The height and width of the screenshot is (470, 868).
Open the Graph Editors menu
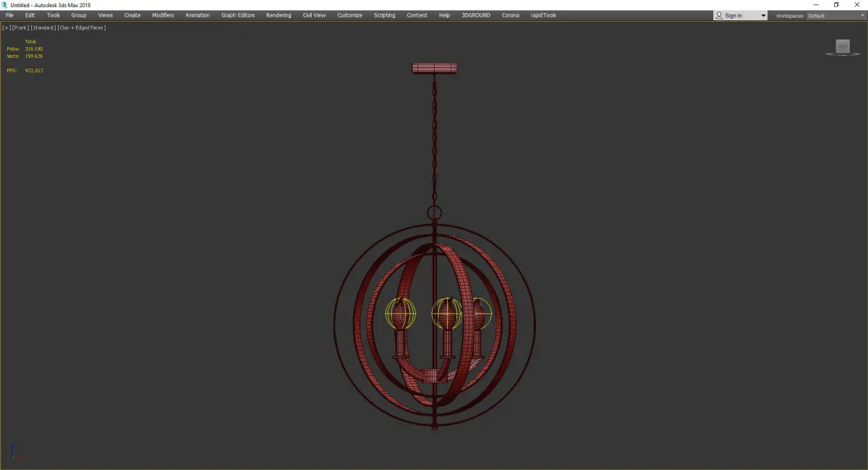click(238, 15)
